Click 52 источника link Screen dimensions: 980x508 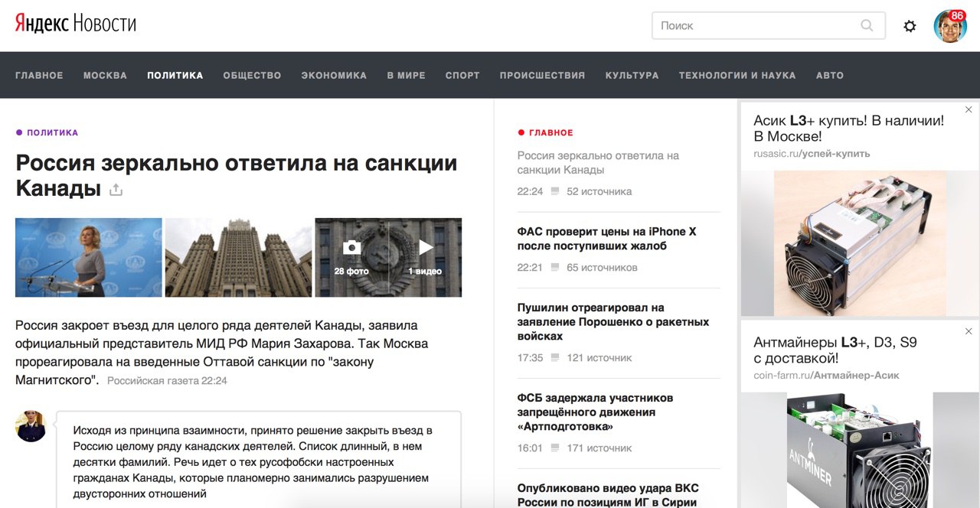[x=599, y=191]
